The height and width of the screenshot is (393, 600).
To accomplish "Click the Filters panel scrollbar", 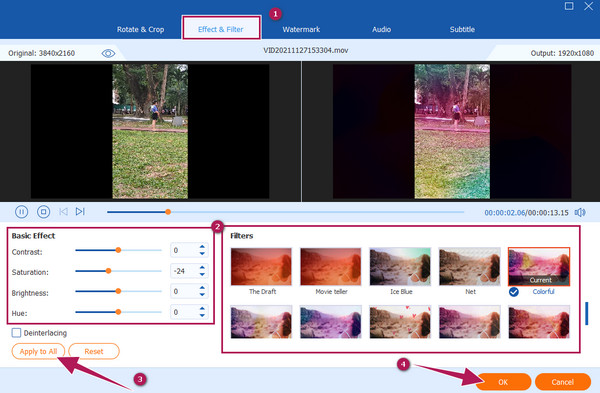I will coord(587,313).
